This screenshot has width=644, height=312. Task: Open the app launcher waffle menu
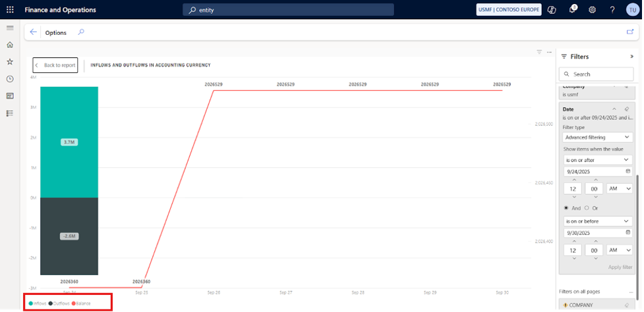click(10, 10)
